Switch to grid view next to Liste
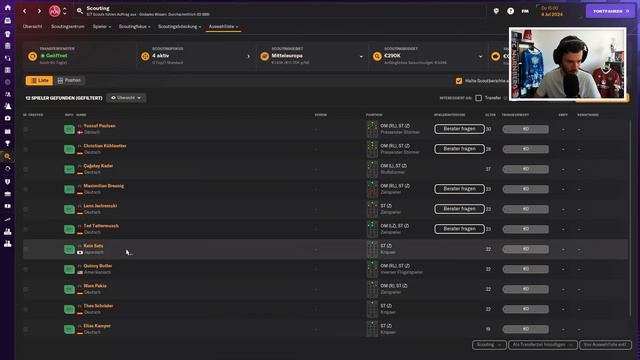The height and width of the screenshot is (360, 640). [69, 81]
